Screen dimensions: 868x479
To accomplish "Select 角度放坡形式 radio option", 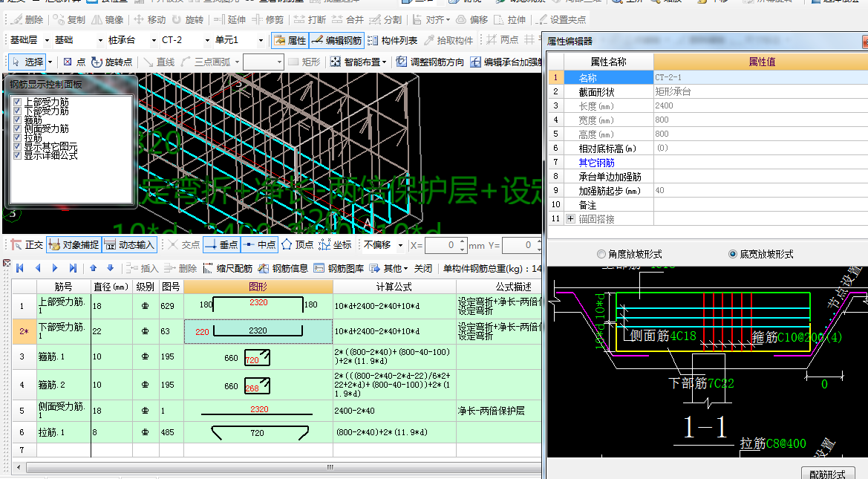I will coord(601,254).
